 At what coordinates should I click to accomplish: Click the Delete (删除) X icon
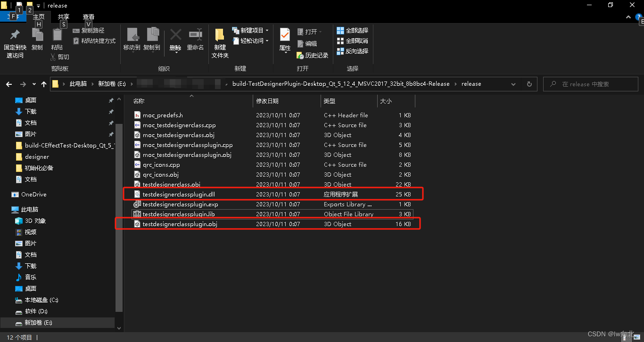[x=175, y=34]
